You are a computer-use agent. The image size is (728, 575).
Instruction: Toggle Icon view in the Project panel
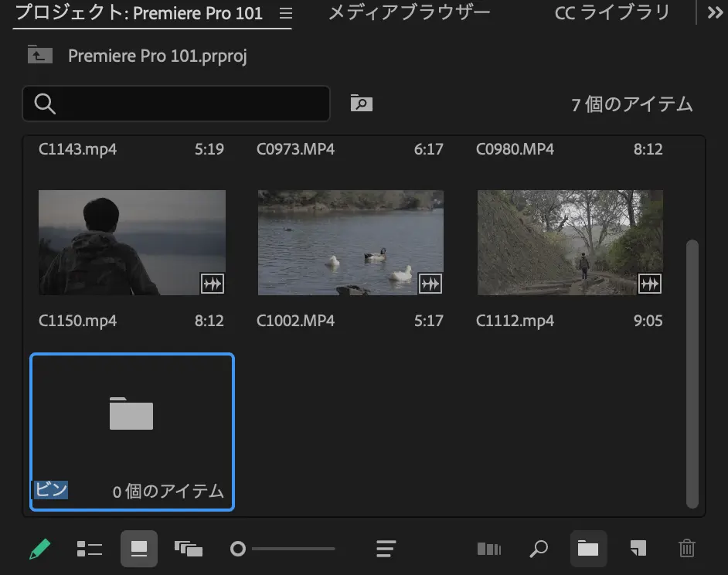click(x=139, y=549)
